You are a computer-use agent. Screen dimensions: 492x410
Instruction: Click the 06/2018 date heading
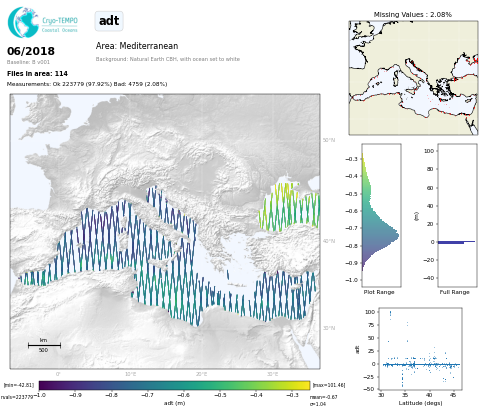pos(31,51)
